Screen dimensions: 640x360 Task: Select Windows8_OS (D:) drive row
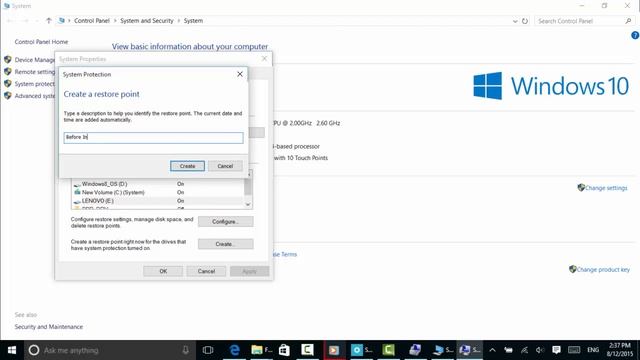tap(157, 184)
